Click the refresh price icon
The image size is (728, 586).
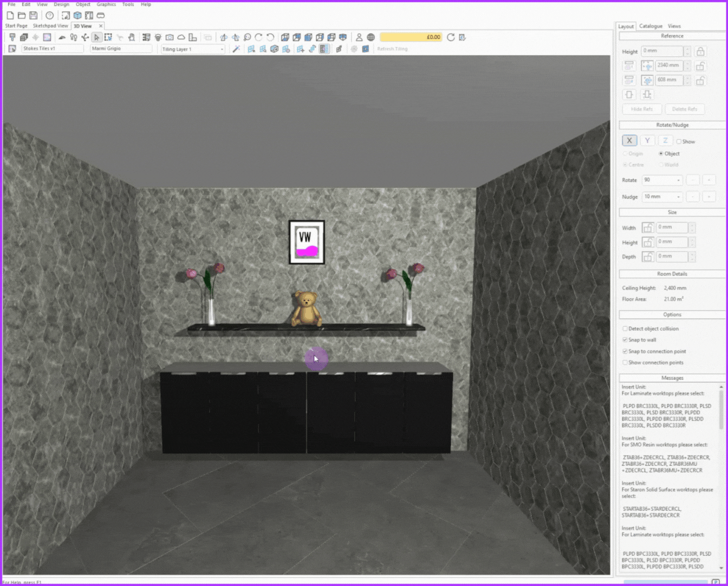coord(451,37)
